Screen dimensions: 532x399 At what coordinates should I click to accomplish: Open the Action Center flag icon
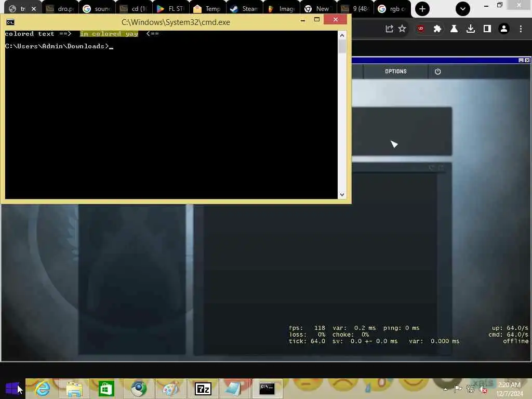(x=458, y=389)
